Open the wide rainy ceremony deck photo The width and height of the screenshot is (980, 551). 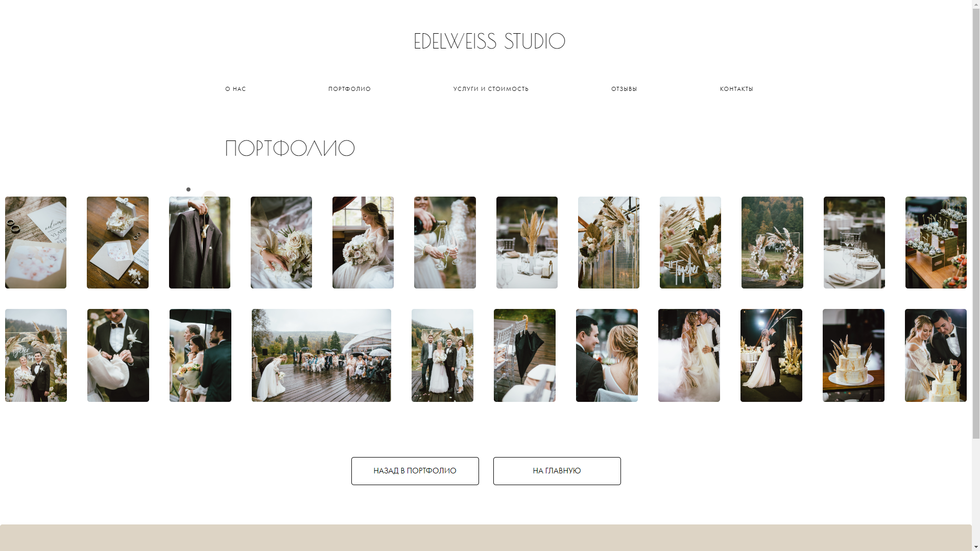[321, 355]
